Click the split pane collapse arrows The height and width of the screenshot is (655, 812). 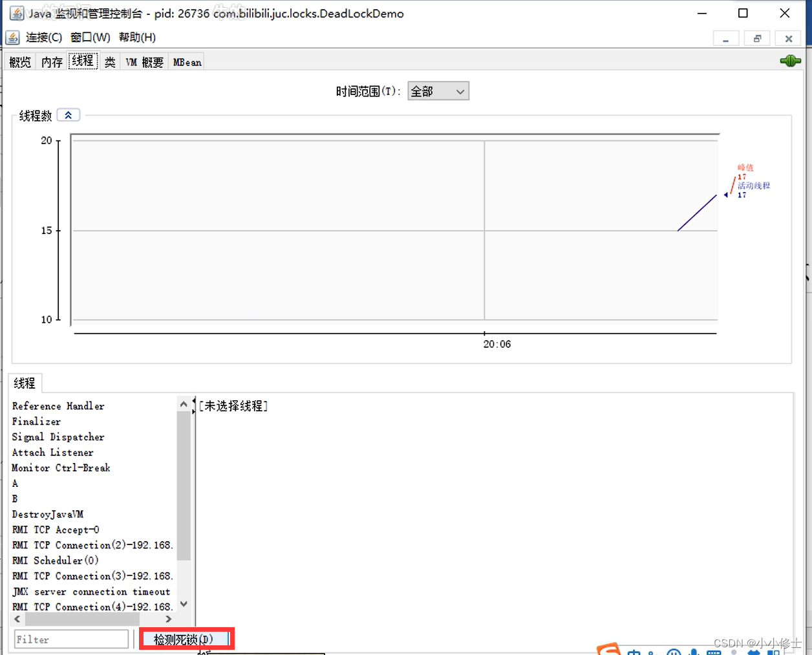193,406
